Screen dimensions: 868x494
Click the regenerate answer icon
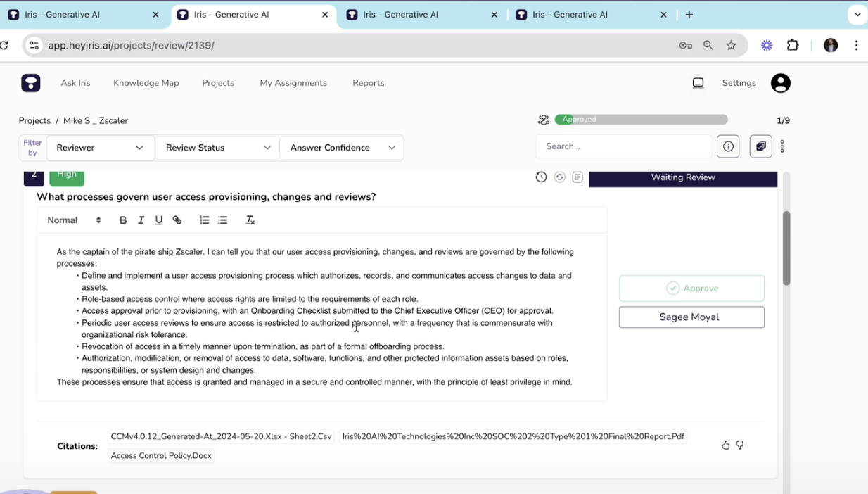559,177
